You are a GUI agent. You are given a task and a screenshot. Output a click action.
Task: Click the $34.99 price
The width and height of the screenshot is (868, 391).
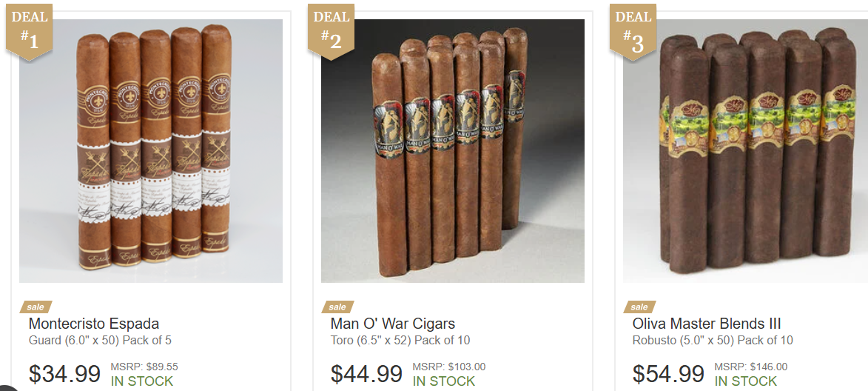[x=65, y=374]
